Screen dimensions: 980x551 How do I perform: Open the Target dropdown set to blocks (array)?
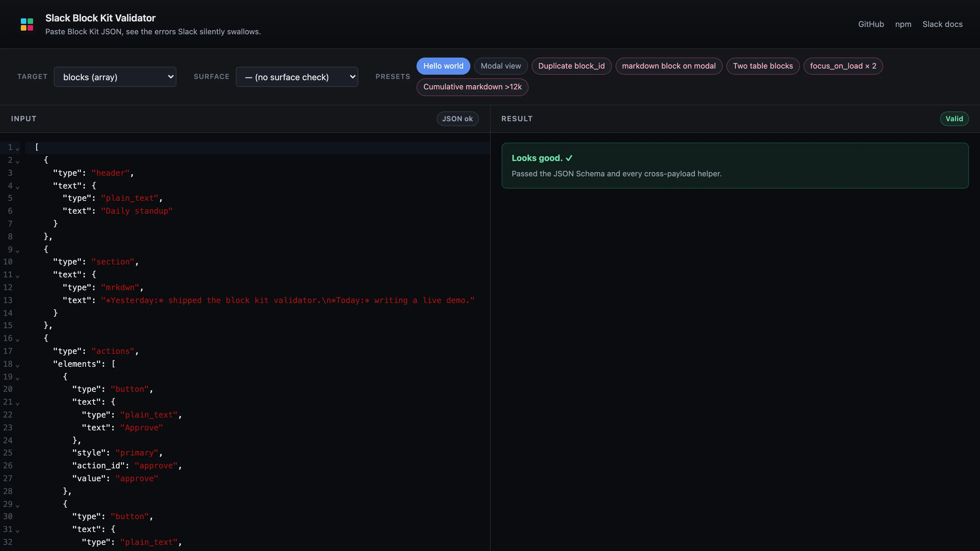115,77
